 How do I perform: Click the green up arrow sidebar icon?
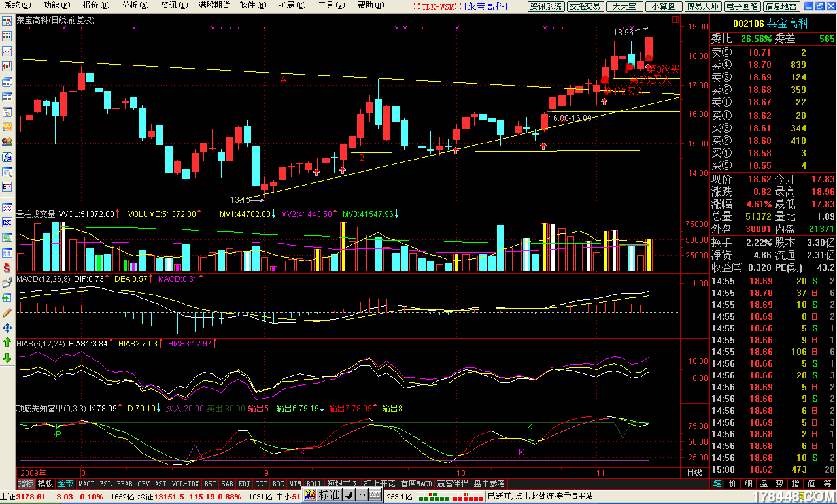[x=7, y=343]
